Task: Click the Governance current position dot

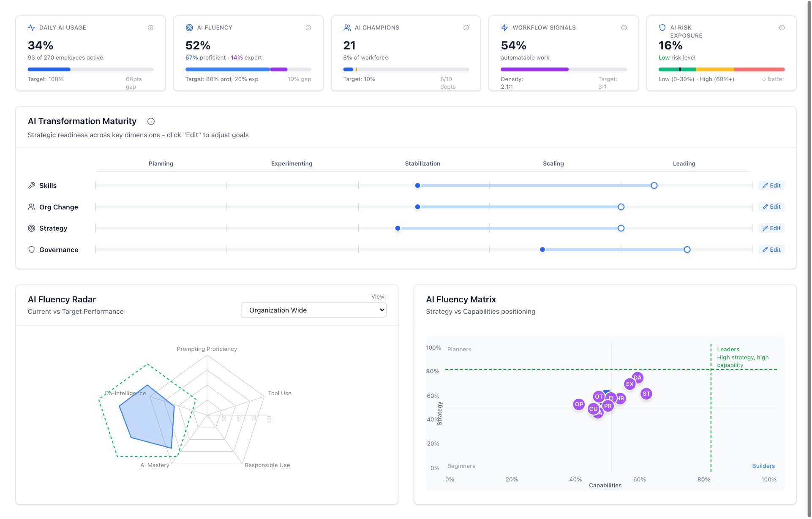Action: [542, 250]
